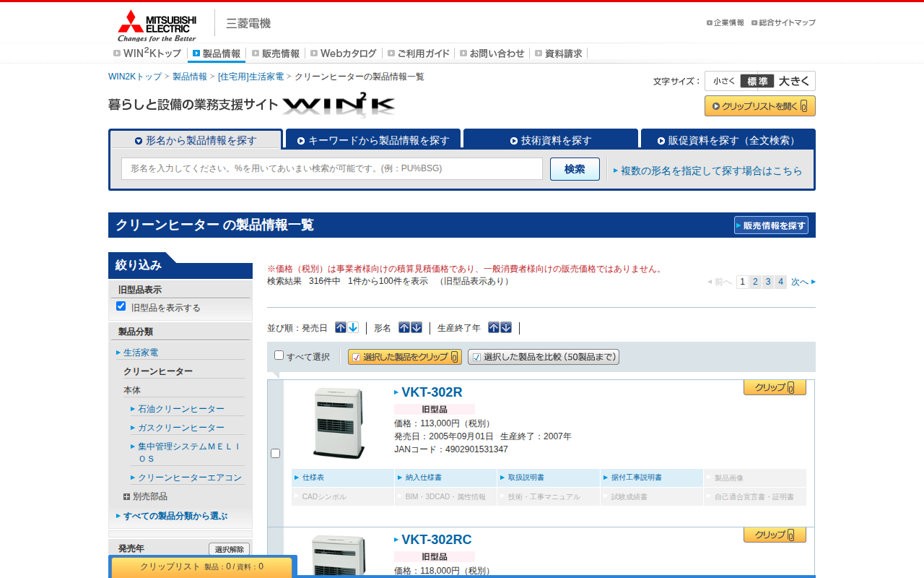Click the 検索 search button

click(x=575, y=169)
